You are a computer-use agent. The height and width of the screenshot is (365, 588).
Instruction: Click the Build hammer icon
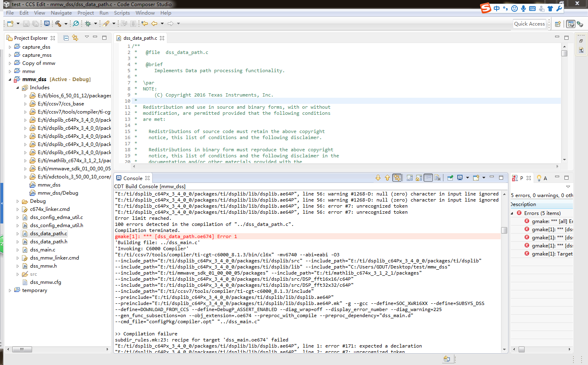tap(58, 24)
